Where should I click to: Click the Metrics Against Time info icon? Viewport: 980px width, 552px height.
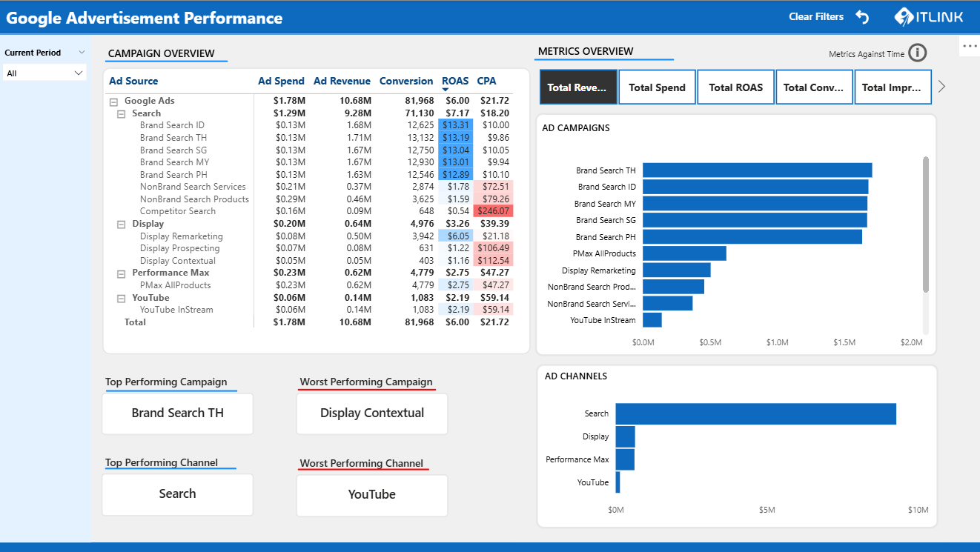pyautogui.click(x=917, y=53)
